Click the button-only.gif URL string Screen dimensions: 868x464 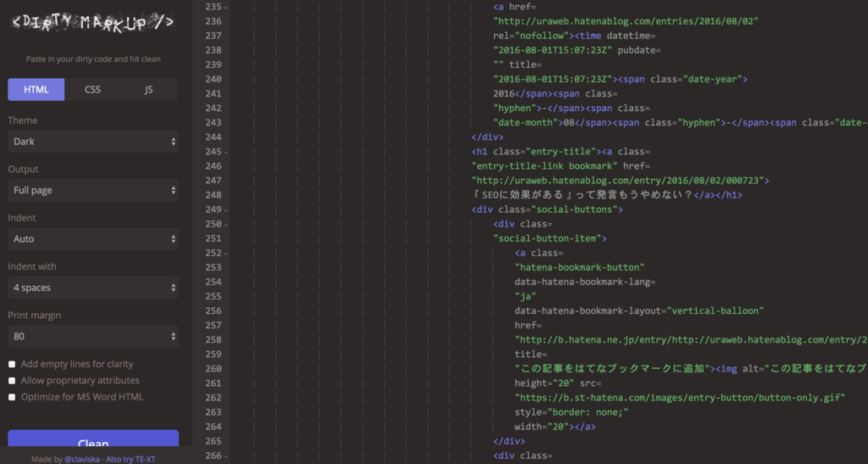(680, 398)
